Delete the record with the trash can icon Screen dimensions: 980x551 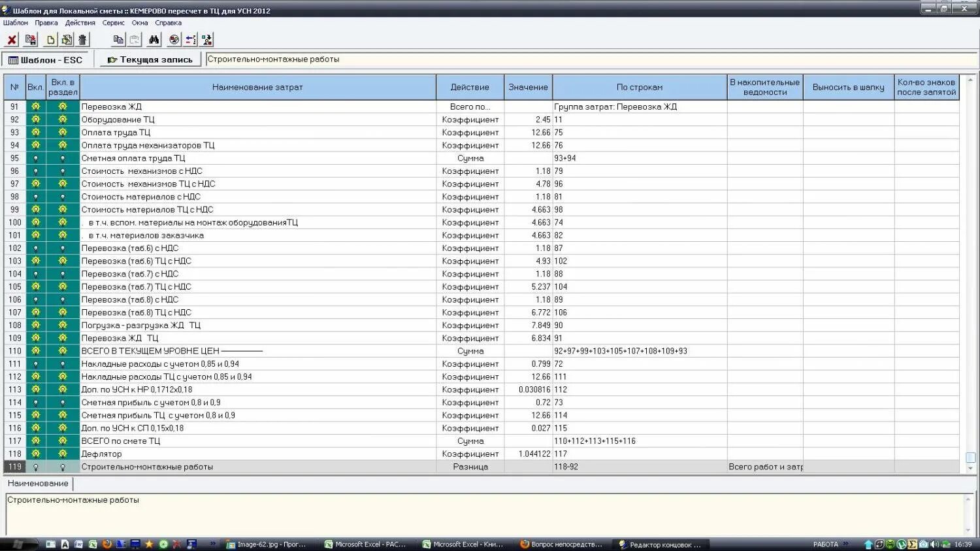pyautogui.click(x=82, y=40)
